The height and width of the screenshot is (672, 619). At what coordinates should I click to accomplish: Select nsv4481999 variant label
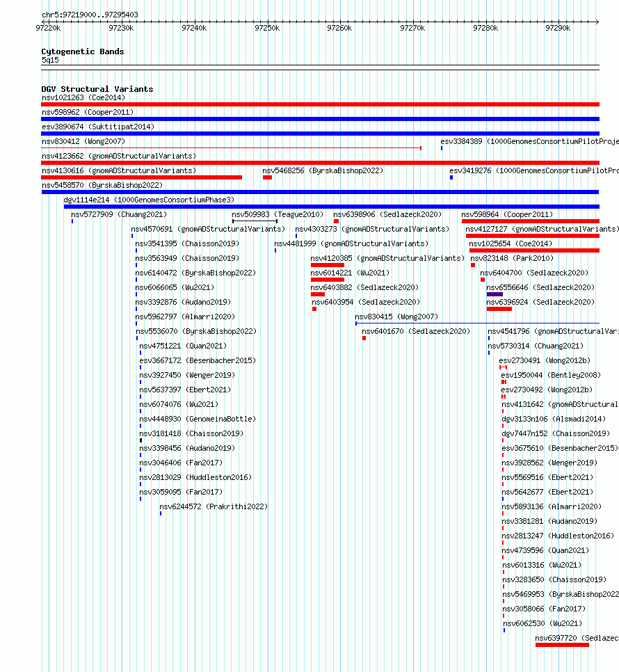351,243
